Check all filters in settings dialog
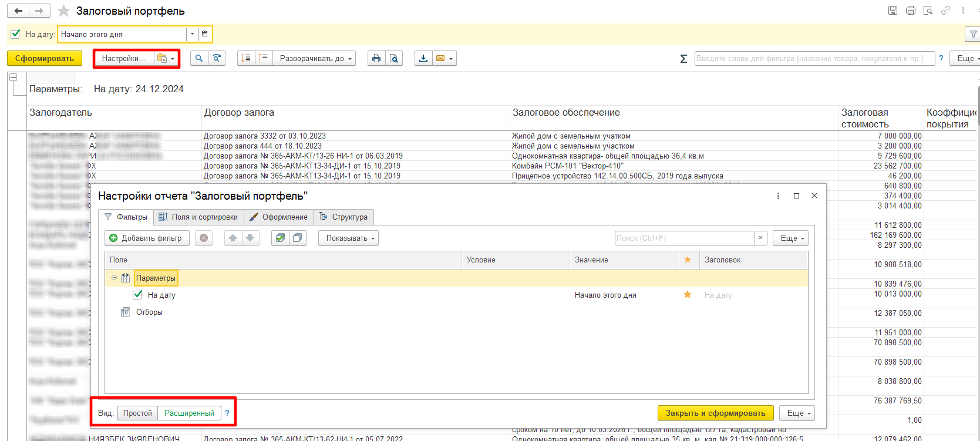Viewport: 980px width, 441px height. pos(280,238)
